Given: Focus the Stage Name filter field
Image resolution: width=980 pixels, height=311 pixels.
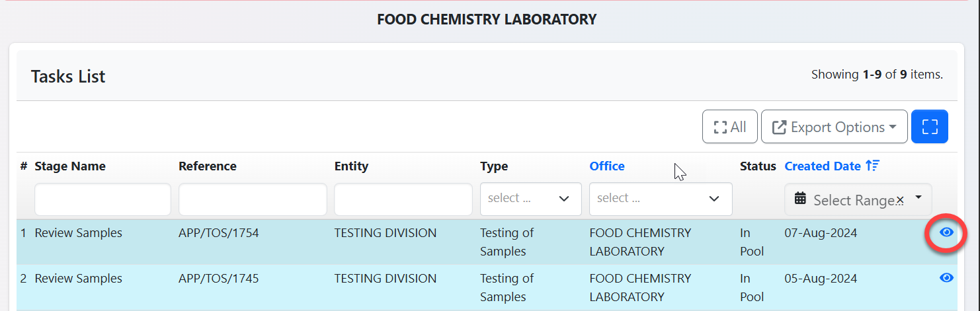Looking at the screenshot, I should (x=102, y=199).
